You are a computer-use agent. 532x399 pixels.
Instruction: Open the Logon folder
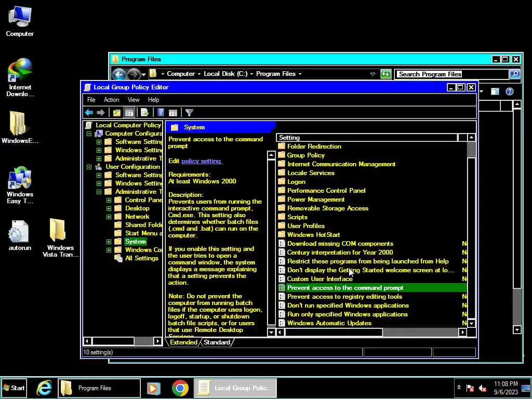[x=296, y=182]
